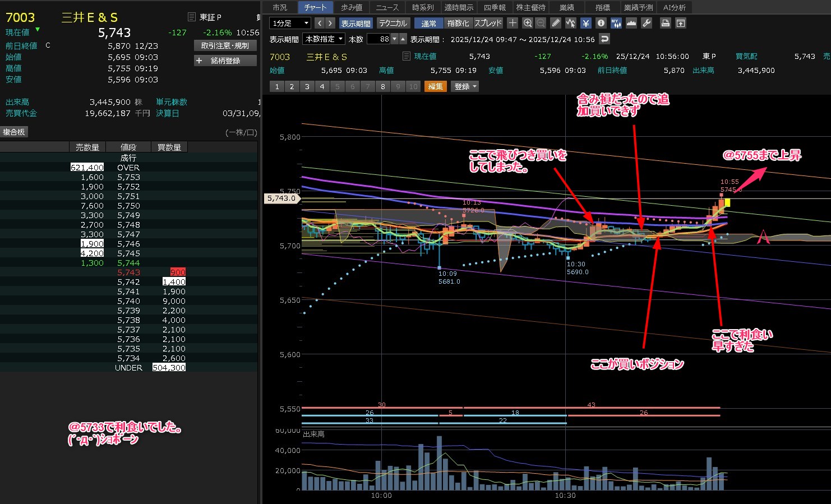Screen dimensions: 831x504
Task: Print the chart using printer icon
Action: tap(666, 23)
